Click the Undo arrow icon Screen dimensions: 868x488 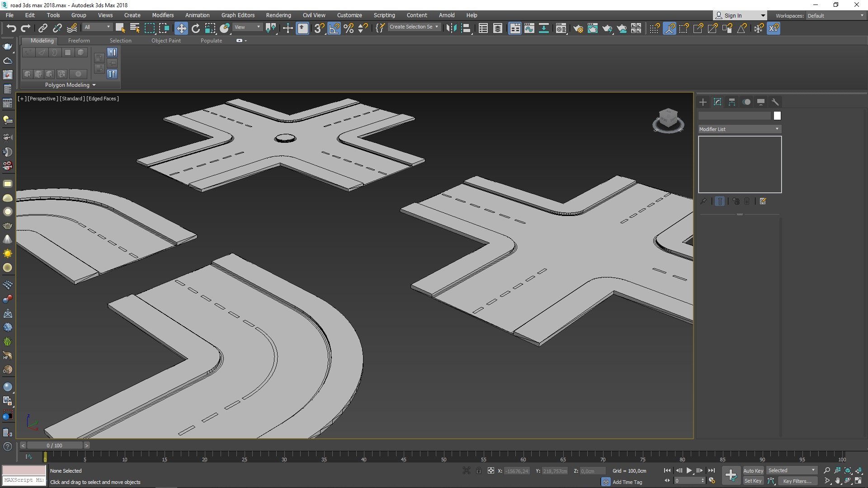[11, 28]
